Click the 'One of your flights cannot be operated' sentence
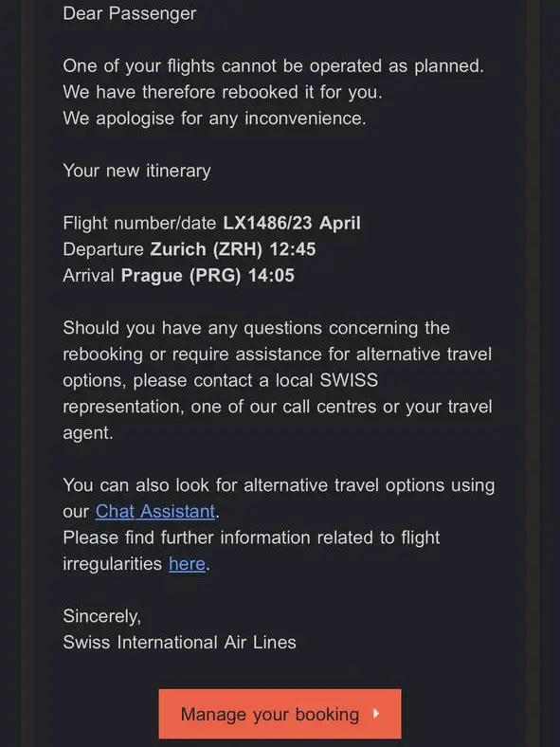The height and width of the screenshot is (747, 560). click(x=273, y=65)
